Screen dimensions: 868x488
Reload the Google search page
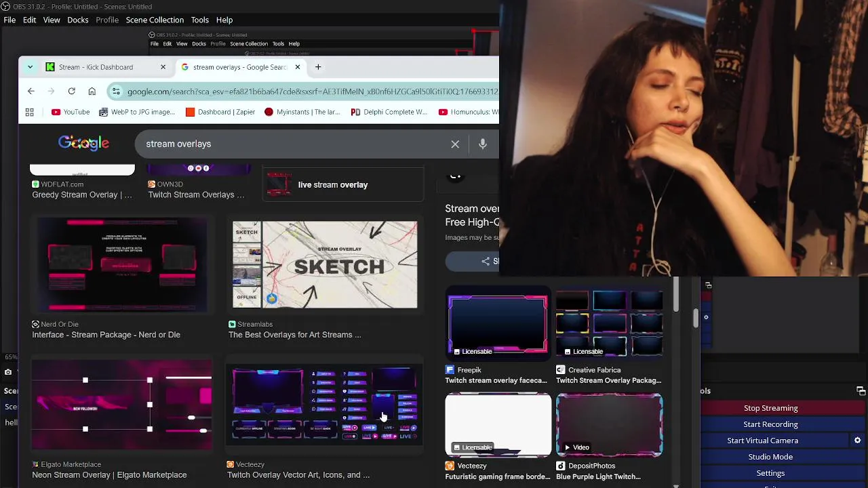click(x=71, y=91)
